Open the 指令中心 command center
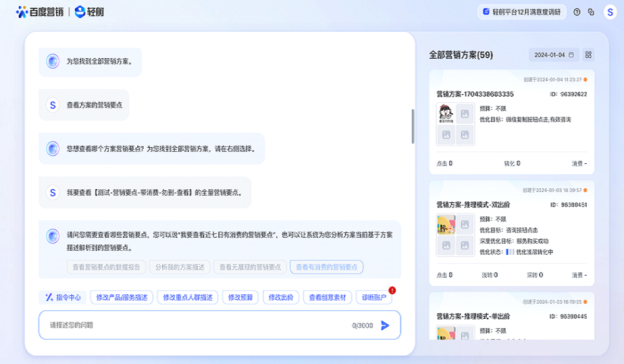 (63, 297)
